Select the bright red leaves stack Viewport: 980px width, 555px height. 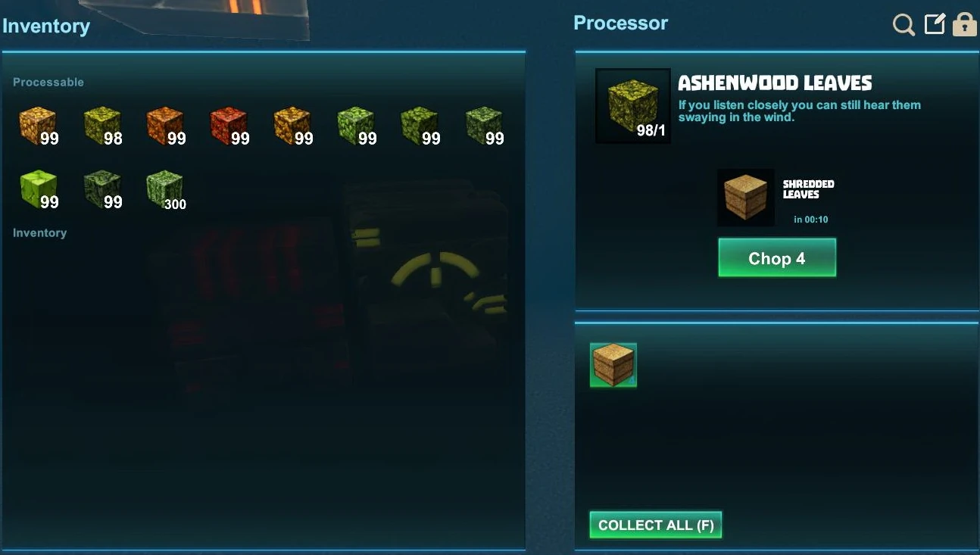(x=229, y=126)
